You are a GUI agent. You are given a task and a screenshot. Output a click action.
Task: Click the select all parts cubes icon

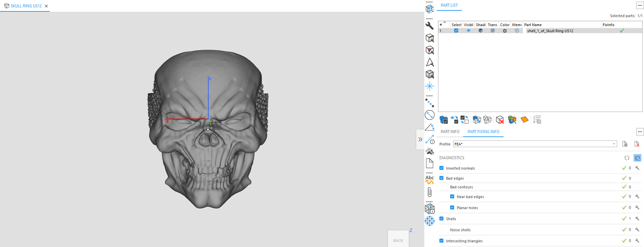[x=444, y=120]
